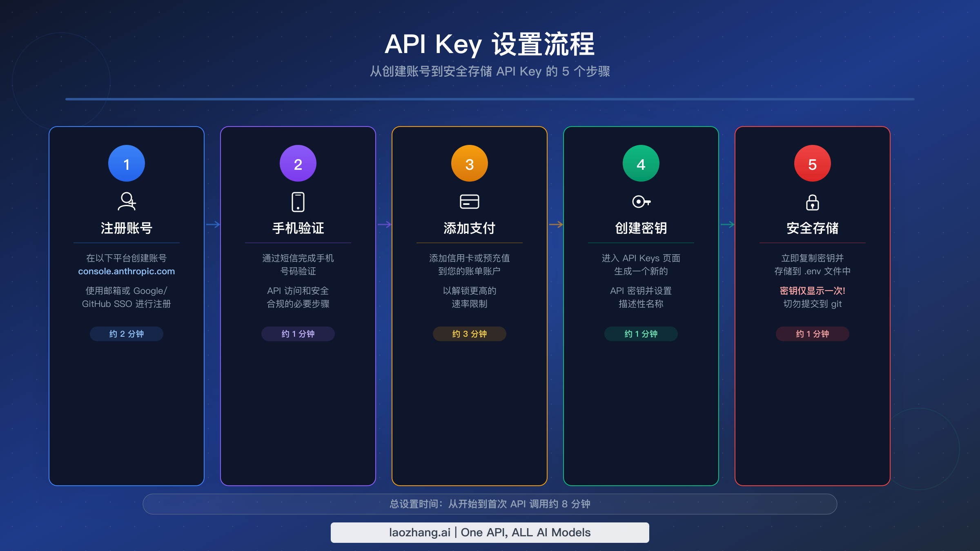Click the green circle numbered 4

pos(641,163)
